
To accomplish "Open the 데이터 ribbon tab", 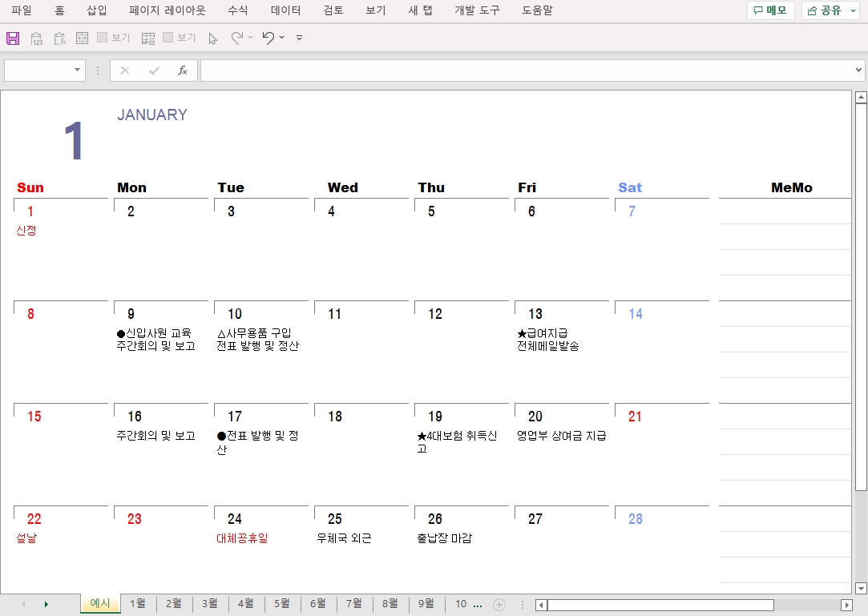I will point(285,10).
